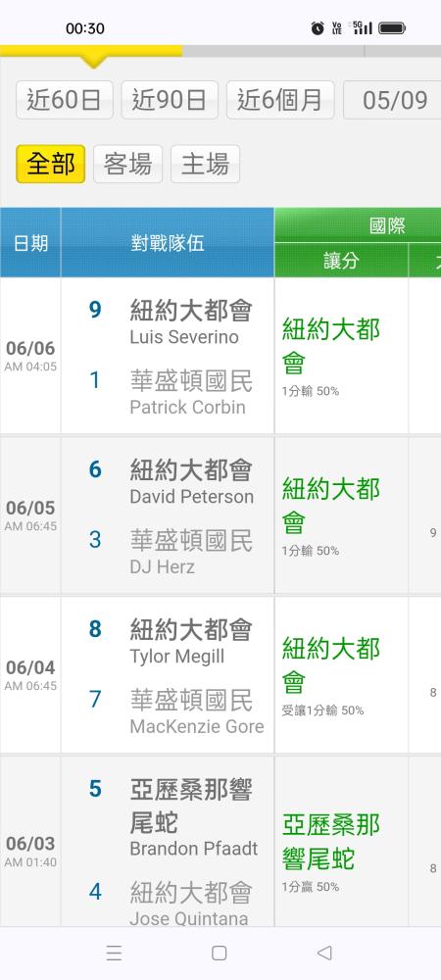Image resolution: width=441 pixels, height=980 pixels.
Task: Choose the 近60日 date range
Action: point(65,100)
